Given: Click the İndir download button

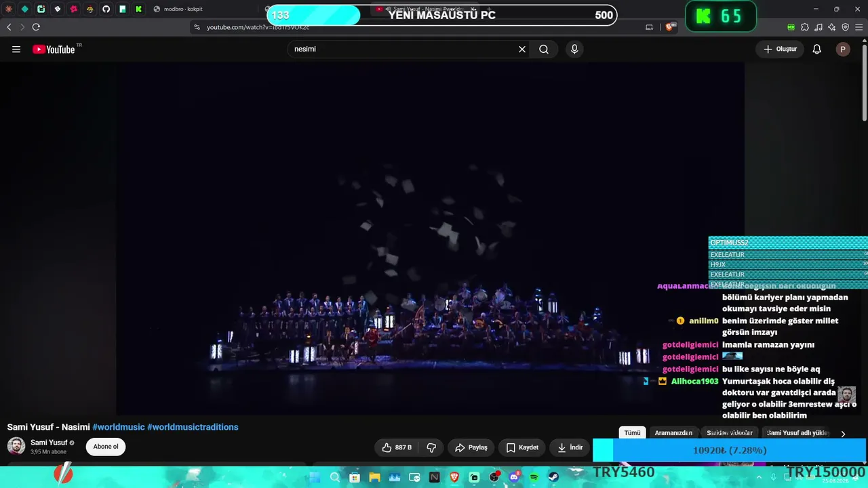Looking at the screenshot, I should click(x=570, y=447).
